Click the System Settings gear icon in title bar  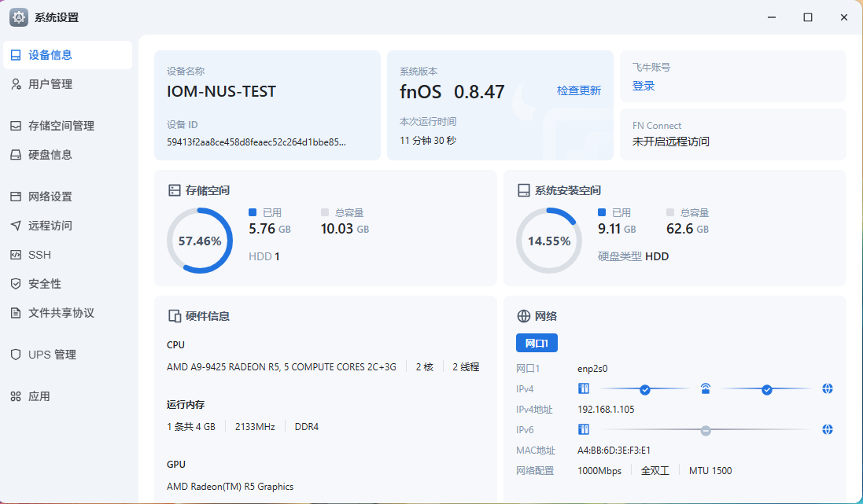(19, 17)
